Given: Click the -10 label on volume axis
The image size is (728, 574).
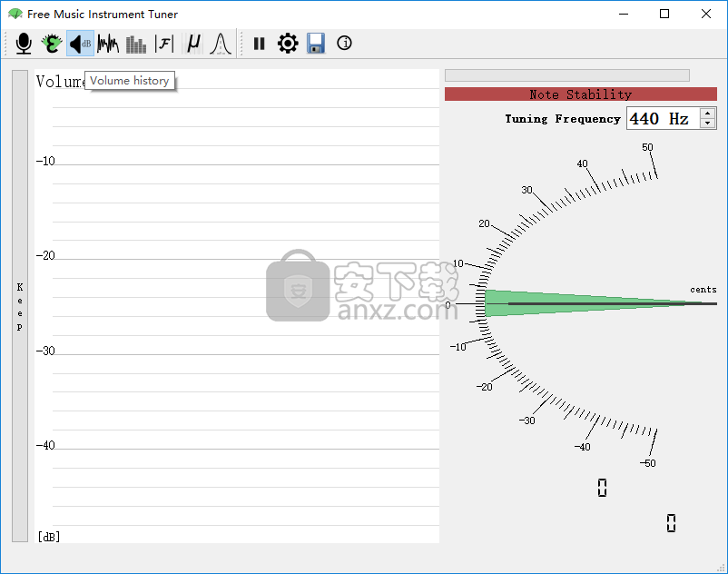Looking at the screenshot, I should [45, 161].
